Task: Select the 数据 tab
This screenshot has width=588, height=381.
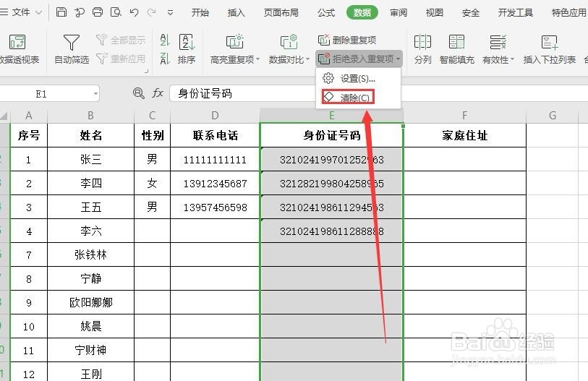Action: coord(362,12)
